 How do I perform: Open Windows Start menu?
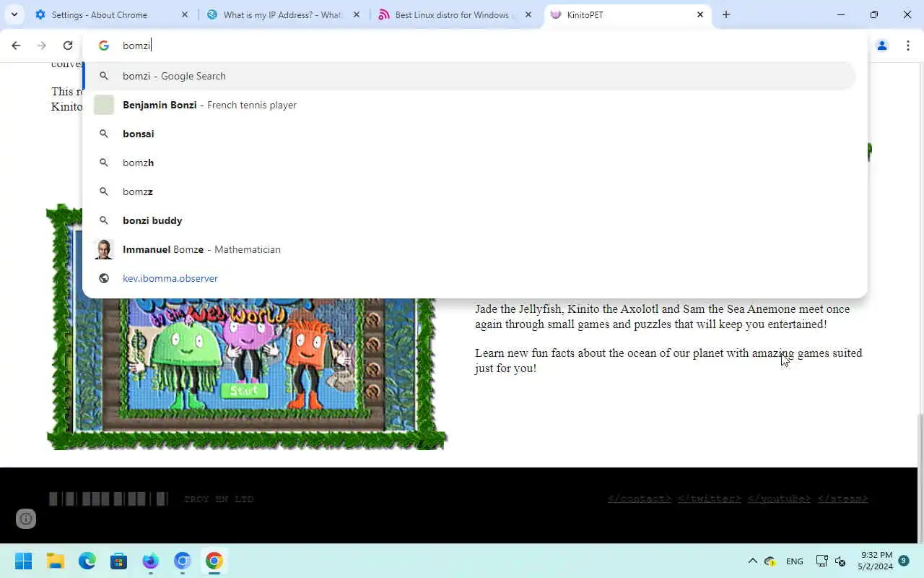click(23, 561)
